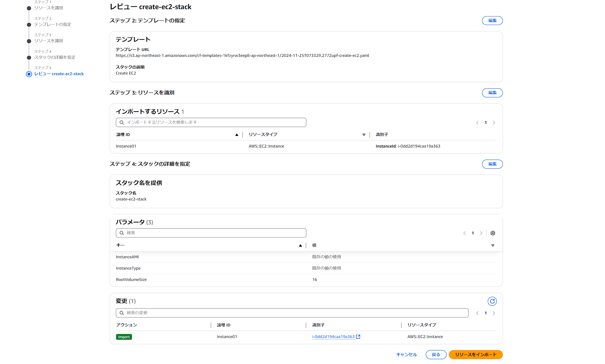Click Instance01 in the 変更 table
The height and width of the screenshot is (364, 605).
[x=227, y=337]
